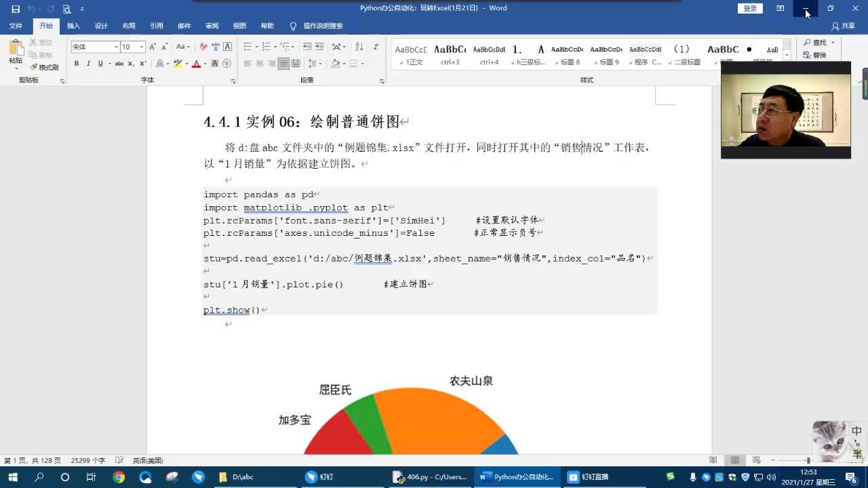Open the Font dialog launcher
Image resolution: width=868 pixels, height=488 pixels.
click(233, 81)
